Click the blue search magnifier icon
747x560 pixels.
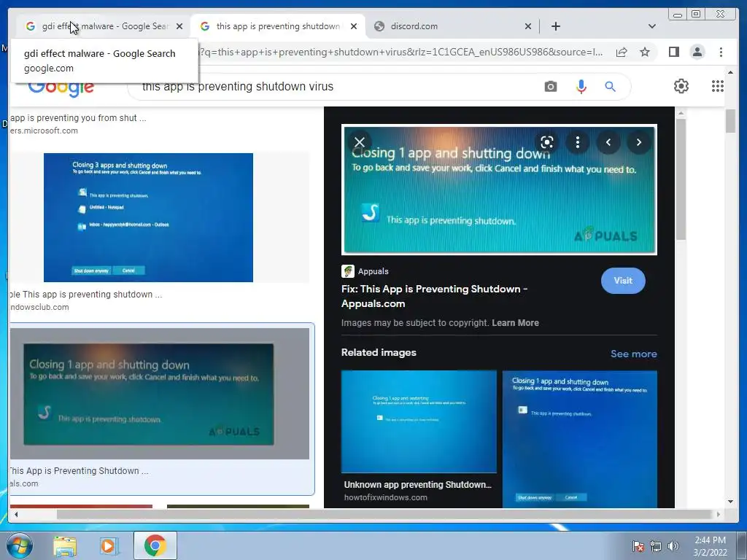[x=611, y=87]
